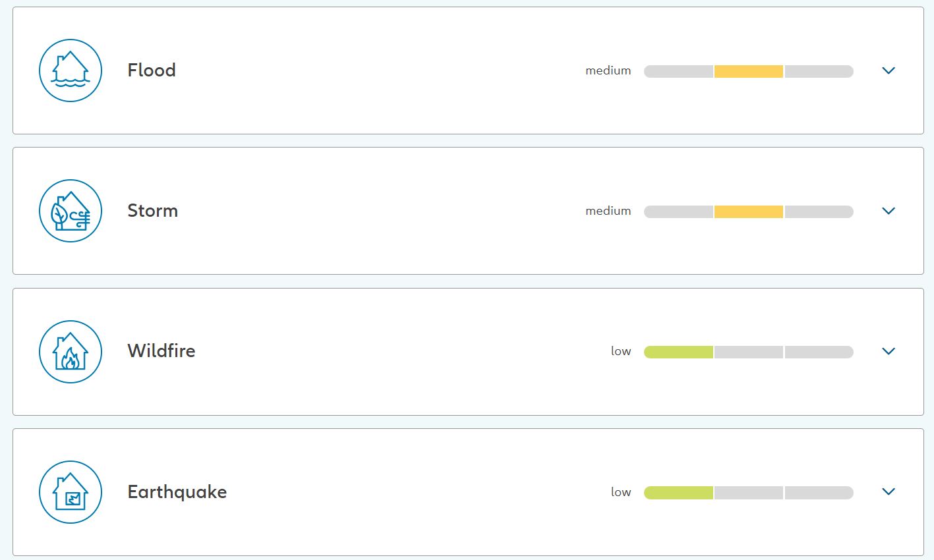This screenshot has height=560, width=934.
Task: Click the Wildfire burning house icon
Action: coord(71,352)
